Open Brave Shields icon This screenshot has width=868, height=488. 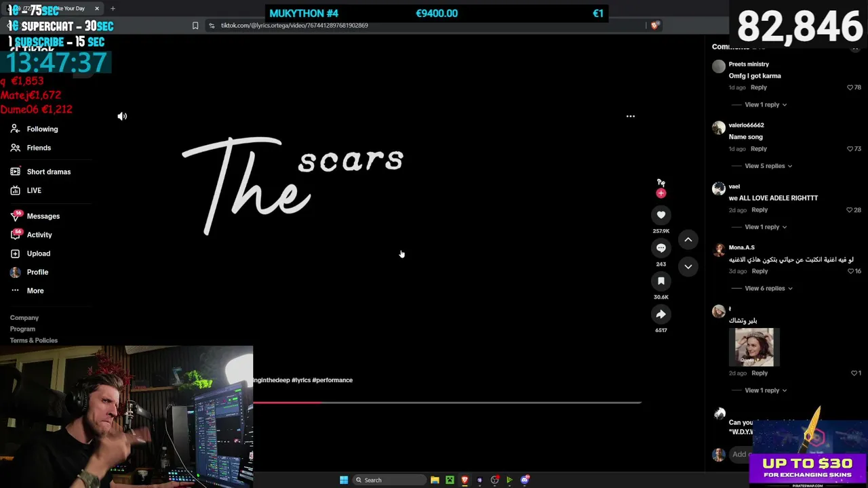tap(654, 26)
